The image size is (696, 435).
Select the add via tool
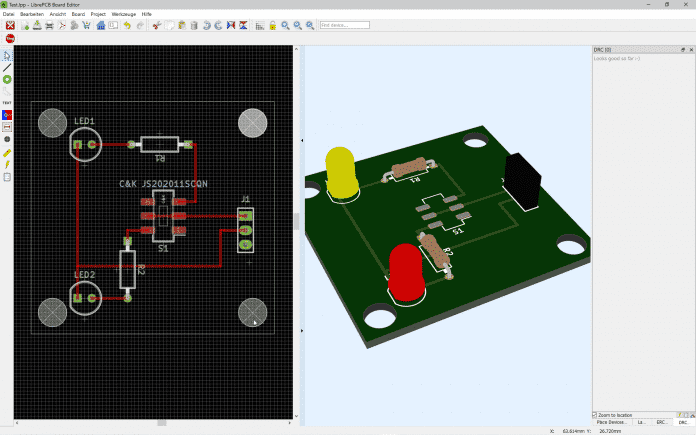pos(7,79)
